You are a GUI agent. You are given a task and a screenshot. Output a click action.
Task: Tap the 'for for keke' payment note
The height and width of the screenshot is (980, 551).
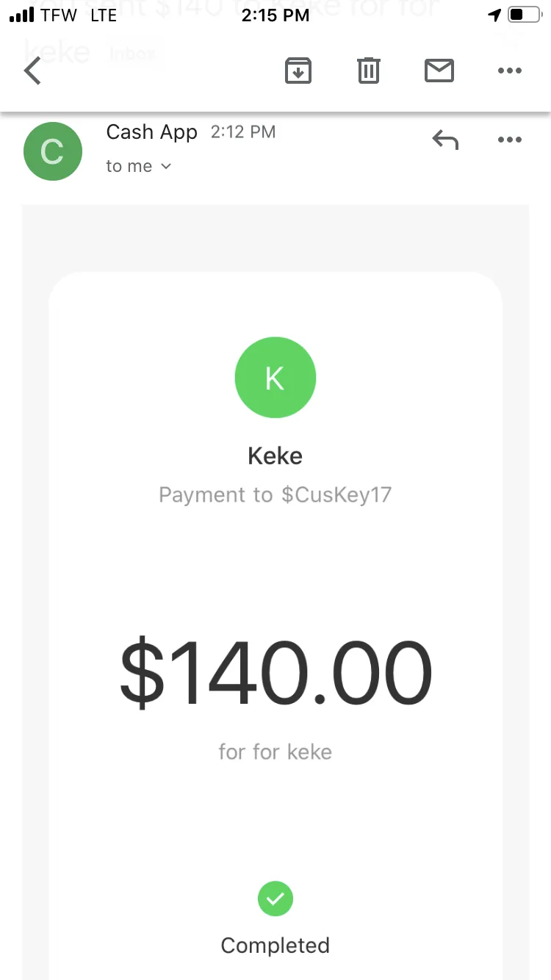275,752
